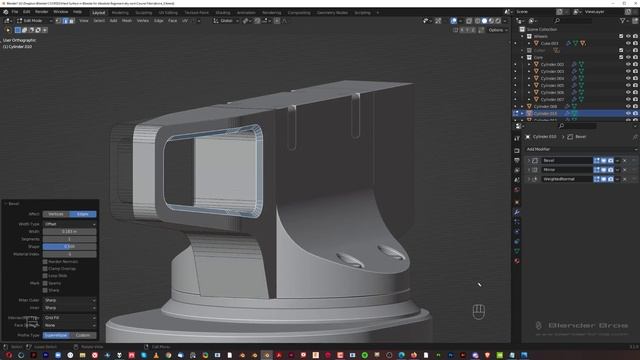This screenshot has width=640, height=360.
Task: Open the Output properties tab icon
Action: pos(517,160)
